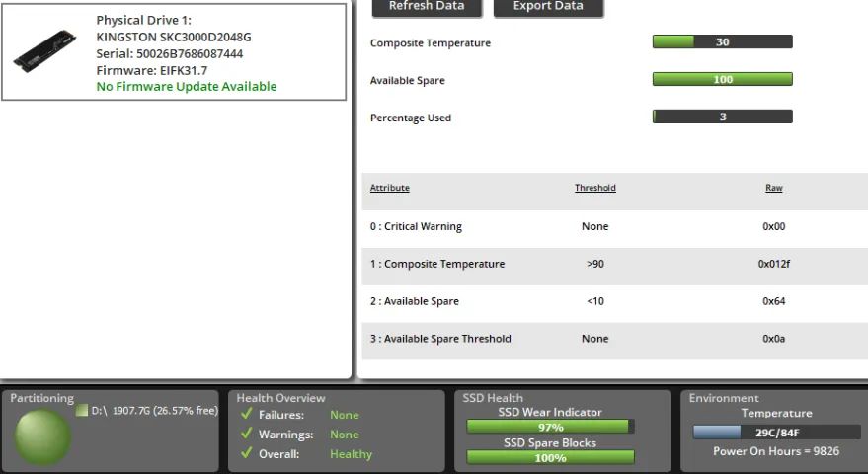Click the Warnings green checkmark icon
Screen dimensions: 868x474
[x=247, y=434]
